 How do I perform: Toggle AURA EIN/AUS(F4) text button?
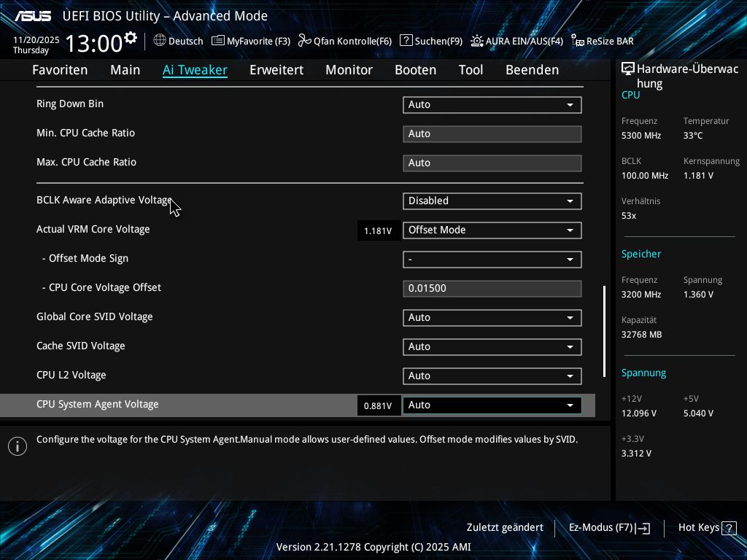coord(524,42)
